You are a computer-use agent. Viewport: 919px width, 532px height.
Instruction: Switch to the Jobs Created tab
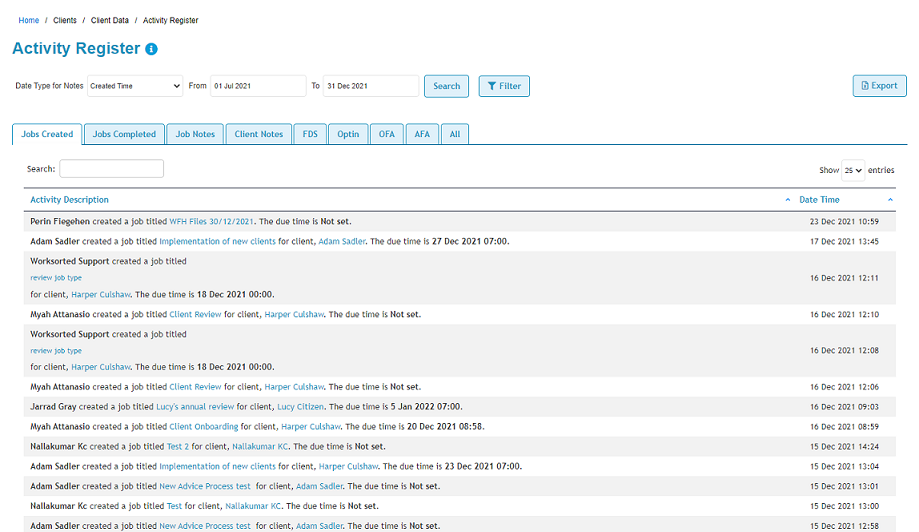tap(47, 134)
